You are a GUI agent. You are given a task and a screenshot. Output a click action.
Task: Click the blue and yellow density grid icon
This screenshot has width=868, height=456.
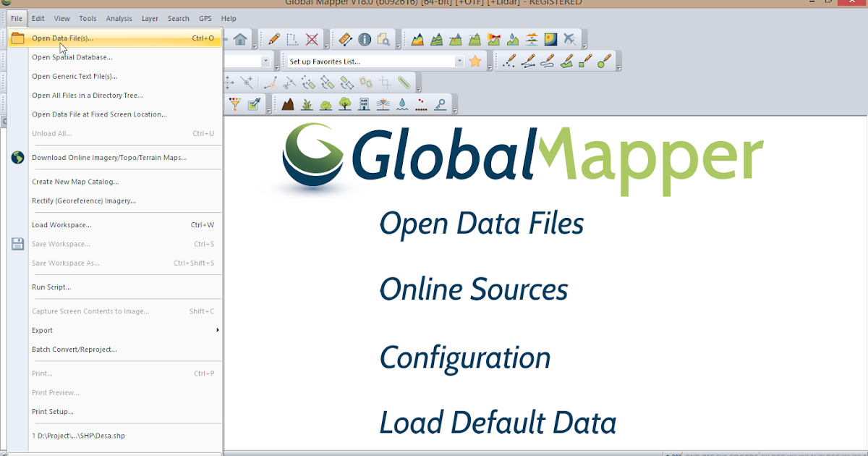[x=550, y=39]
